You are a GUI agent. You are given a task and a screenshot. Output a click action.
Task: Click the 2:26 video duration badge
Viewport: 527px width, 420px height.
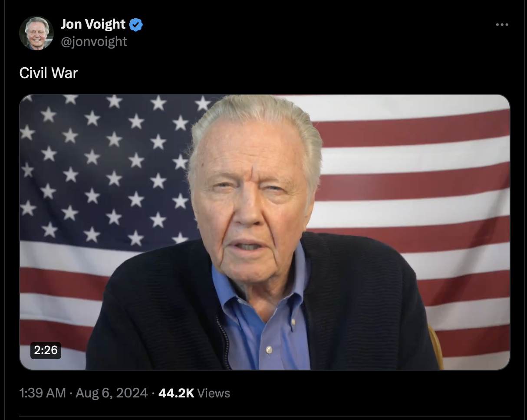point(46,350)
